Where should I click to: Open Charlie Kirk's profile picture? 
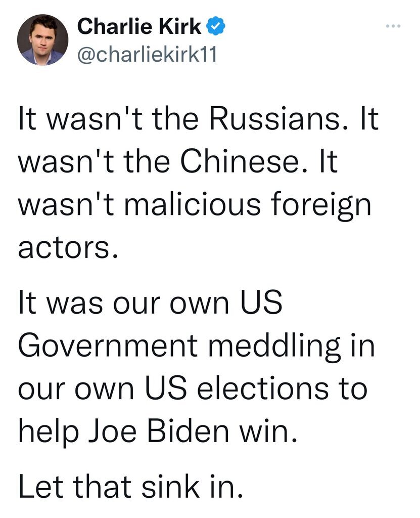click(42, 39)
